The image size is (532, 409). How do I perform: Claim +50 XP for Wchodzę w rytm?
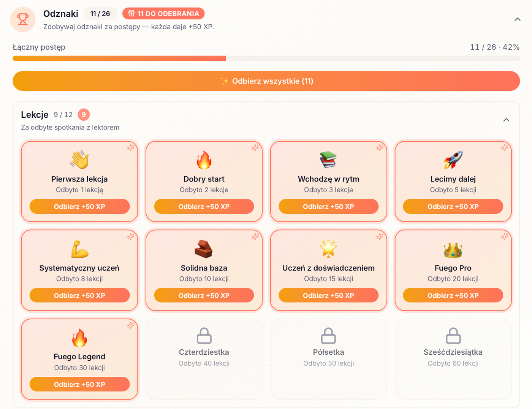328,207
